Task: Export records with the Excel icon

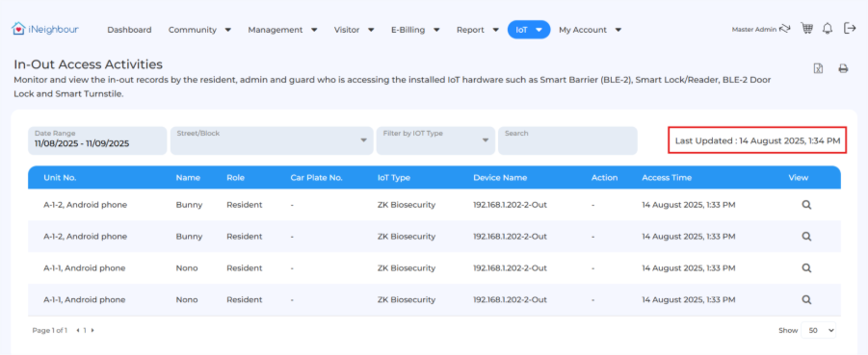Action: tap(818, 68)
